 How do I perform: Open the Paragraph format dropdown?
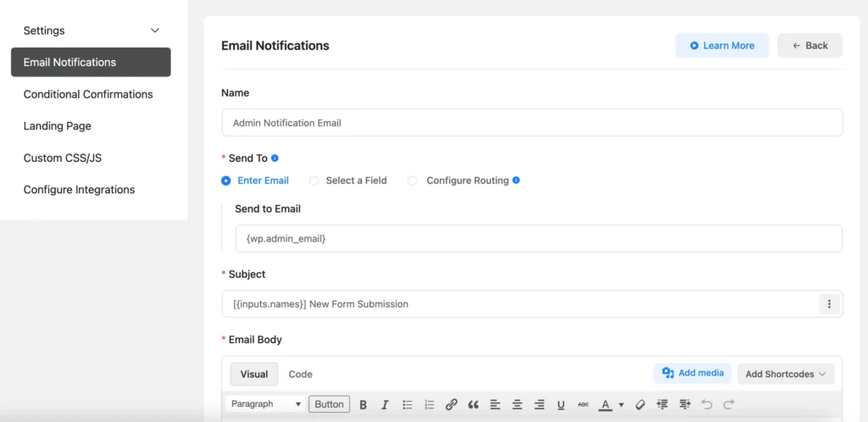pos(265,404)
